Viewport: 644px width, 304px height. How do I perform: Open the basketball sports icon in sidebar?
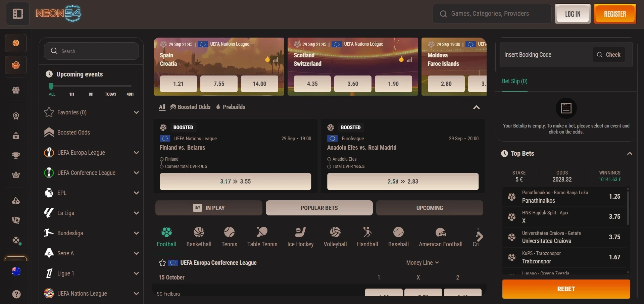pyautogui.click(x=16, y=43)
